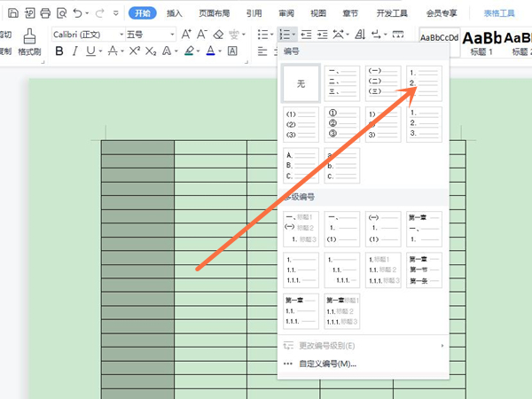Open the 页面布局 tab
This screenshot has width=532, height=399.
214,13
